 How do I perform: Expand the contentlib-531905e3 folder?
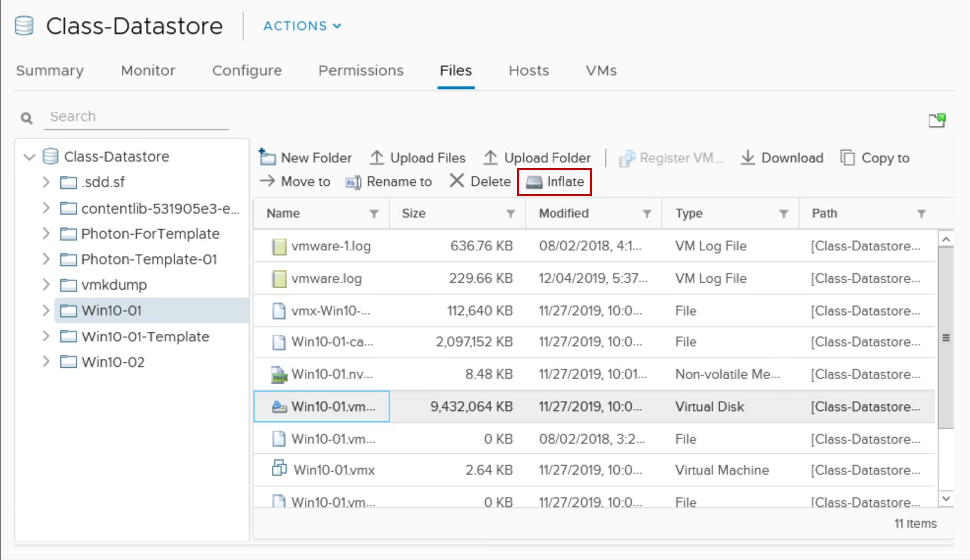point(46,208)
